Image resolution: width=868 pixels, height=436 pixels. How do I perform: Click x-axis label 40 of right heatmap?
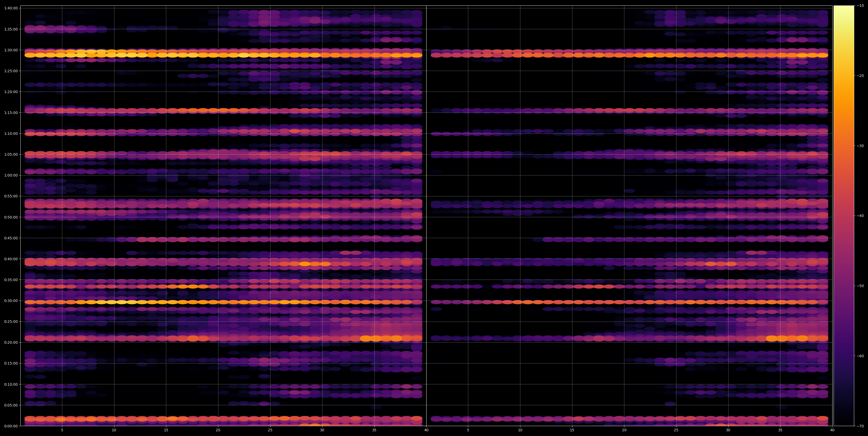(832, 430)
